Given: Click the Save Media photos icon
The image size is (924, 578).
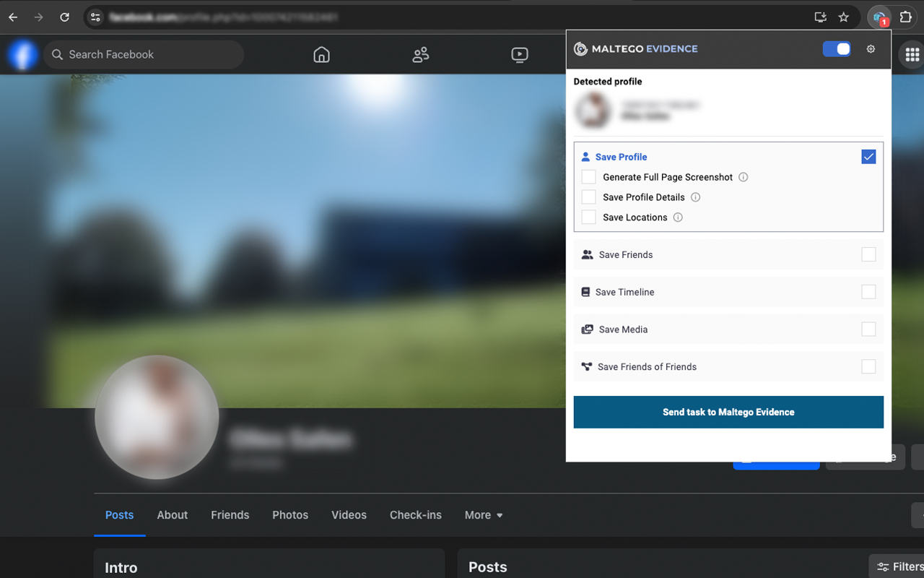Looking at the screenshot, I should (x=585, y=329).
